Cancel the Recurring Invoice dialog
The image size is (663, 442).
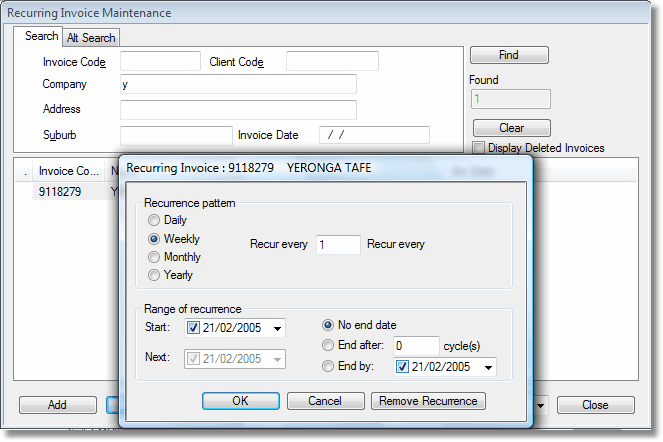pyautogui.click(x=325, y=401)
